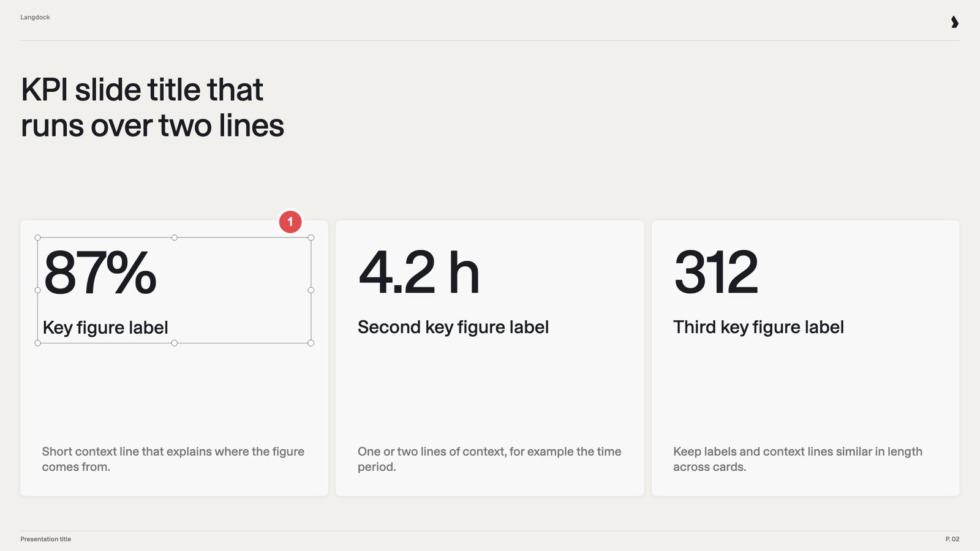The width and height of the screenshot is (980, 551).
Task: Click the 'Key figure label' text
Action: tap(105, 328)
